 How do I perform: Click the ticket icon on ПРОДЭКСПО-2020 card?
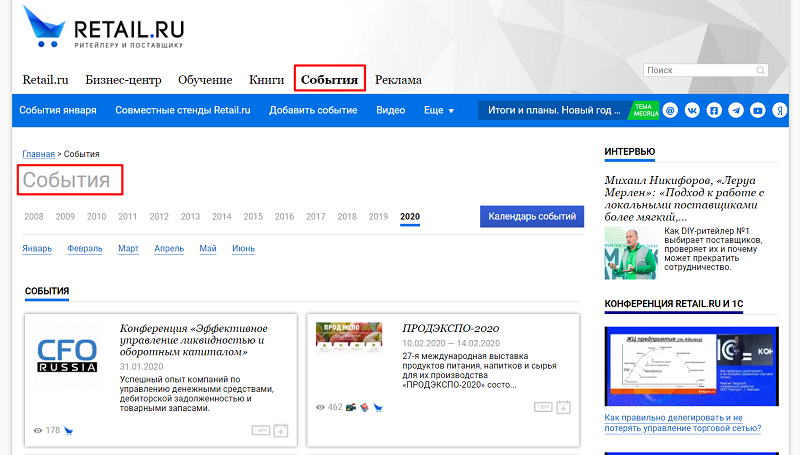tap(543, 407)
